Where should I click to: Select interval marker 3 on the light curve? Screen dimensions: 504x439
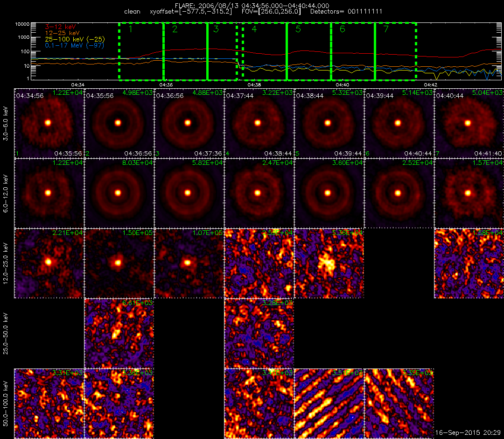pyautogui.click(x=216, y=29)
